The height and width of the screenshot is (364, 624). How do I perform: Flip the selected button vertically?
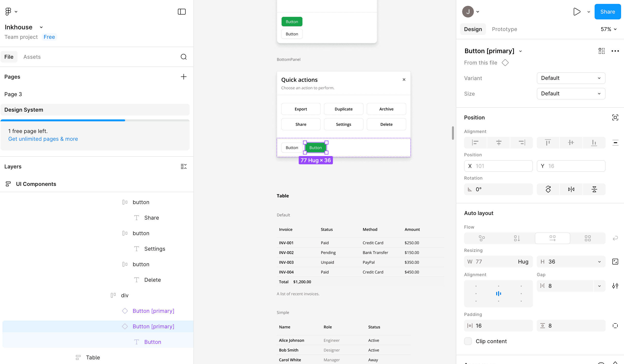pyautogui.click(x=594, y=189)
